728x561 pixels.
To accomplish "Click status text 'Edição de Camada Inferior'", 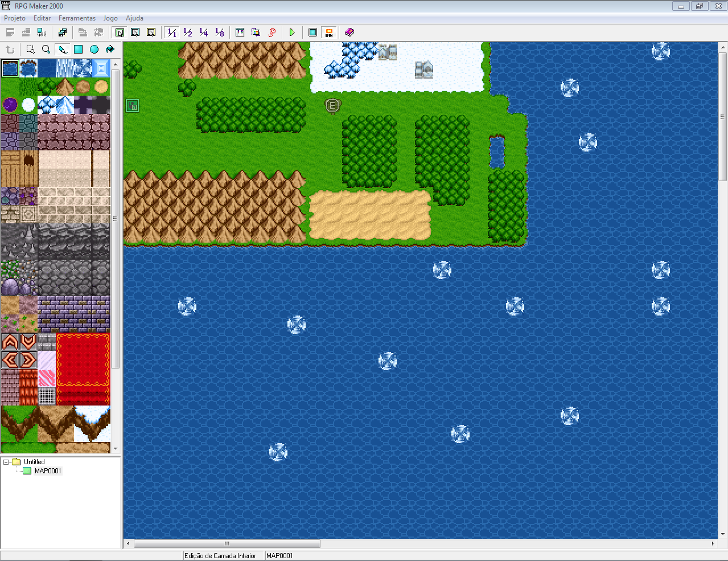I will coord(220,556).
